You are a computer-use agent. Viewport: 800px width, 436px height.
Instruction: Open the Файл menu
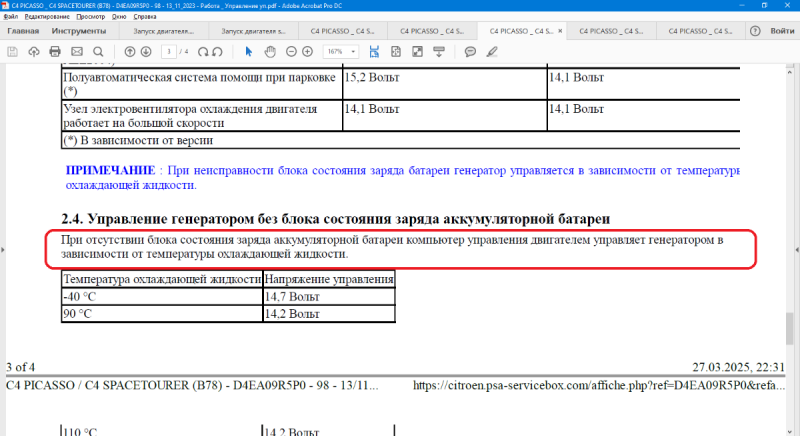(11, 17)
